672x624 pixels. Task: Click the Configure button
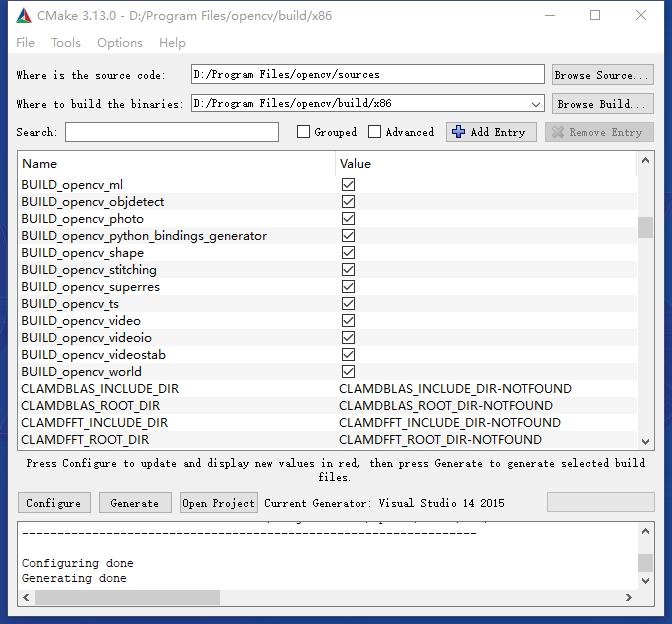[54, 503]
